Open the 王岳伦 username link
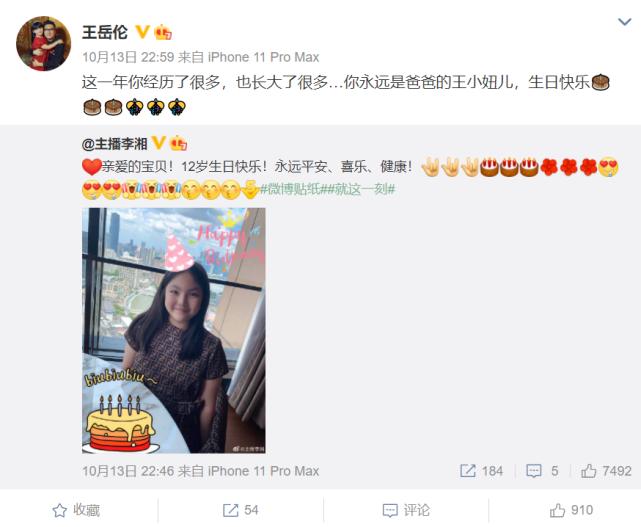 click(x=105, y=32)
